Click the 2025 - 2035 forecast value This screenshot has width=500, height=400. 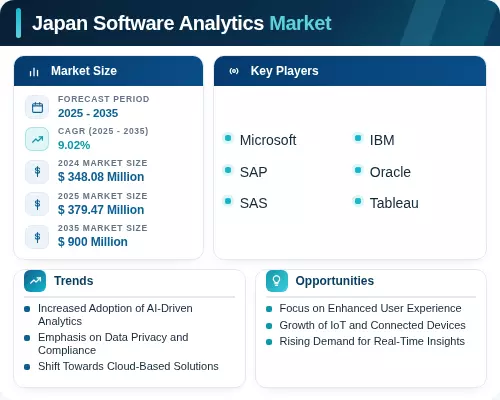pos(88,113)
